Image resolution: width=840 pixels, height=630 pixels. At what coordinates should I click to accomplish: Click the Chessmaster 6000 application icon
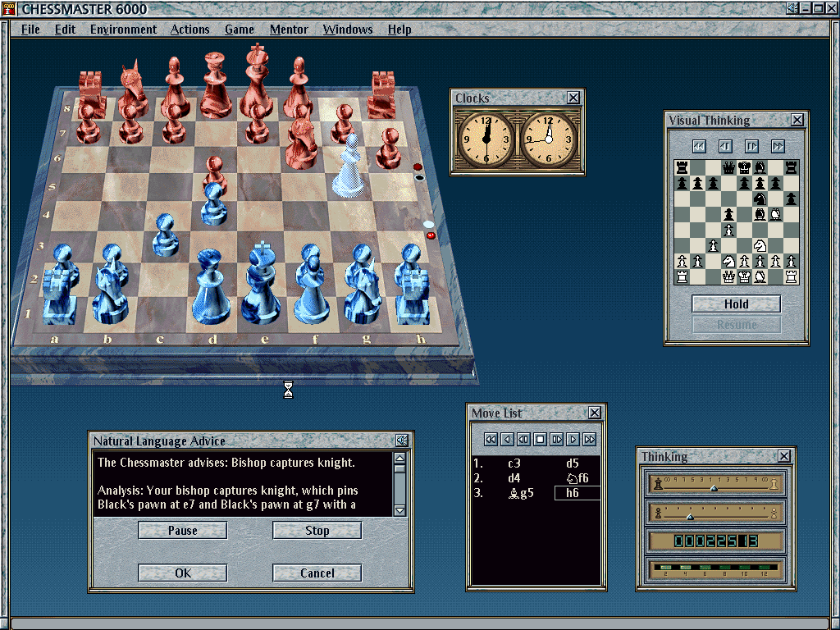point(9,8)
